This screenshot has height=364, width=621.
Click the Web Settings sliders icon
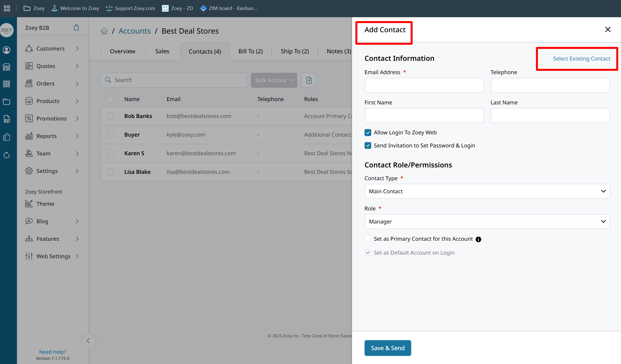click(29, 256)
